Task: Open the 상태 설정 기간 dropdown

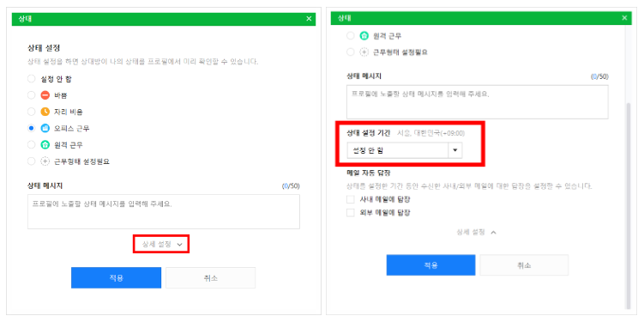Action: [x=405, y=150]
